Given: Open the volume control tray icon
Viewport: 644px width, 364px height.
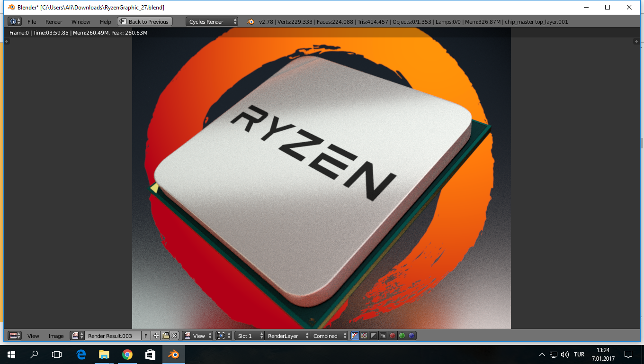Looking at the screenshot, I should (564, 355).
